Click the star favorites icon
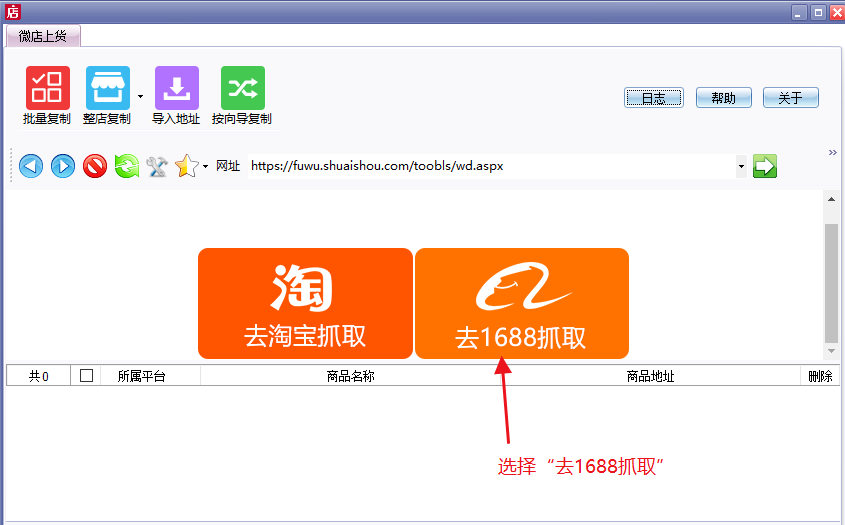This screenshot has height=525, width=845. [187, 166]
